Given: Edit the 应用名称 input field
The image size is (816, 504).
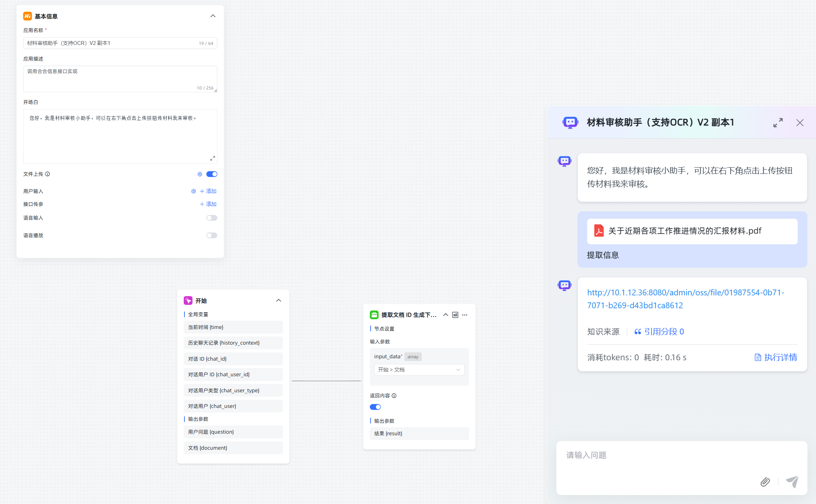Looking at the screenshot, I should tap(120, 43).
